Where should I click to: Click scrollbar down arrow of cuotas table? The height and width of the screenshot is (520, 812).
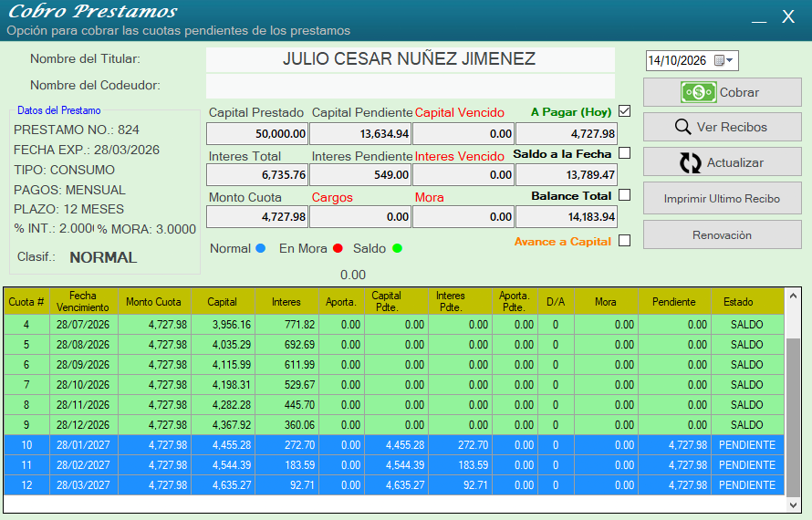click(793, 505)
